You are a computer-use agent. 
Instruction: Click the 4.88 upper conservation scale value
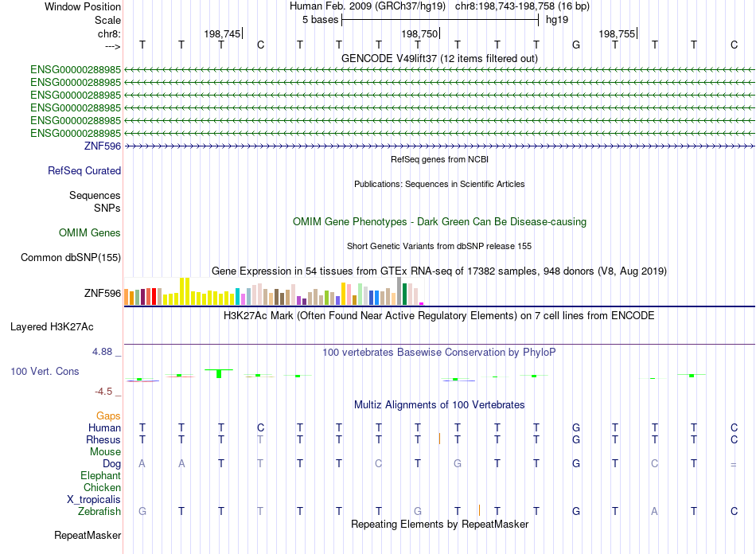pos(102,352)
